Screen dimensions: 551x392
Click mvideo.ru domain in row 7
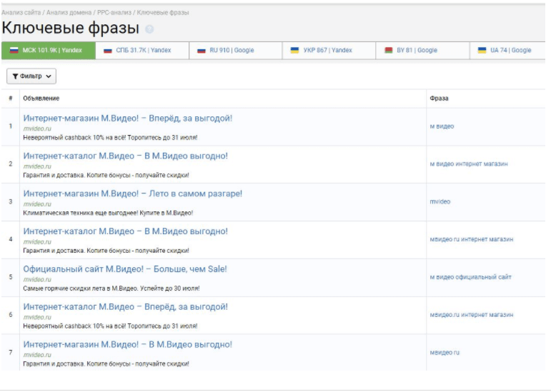[x=37, y=355]
